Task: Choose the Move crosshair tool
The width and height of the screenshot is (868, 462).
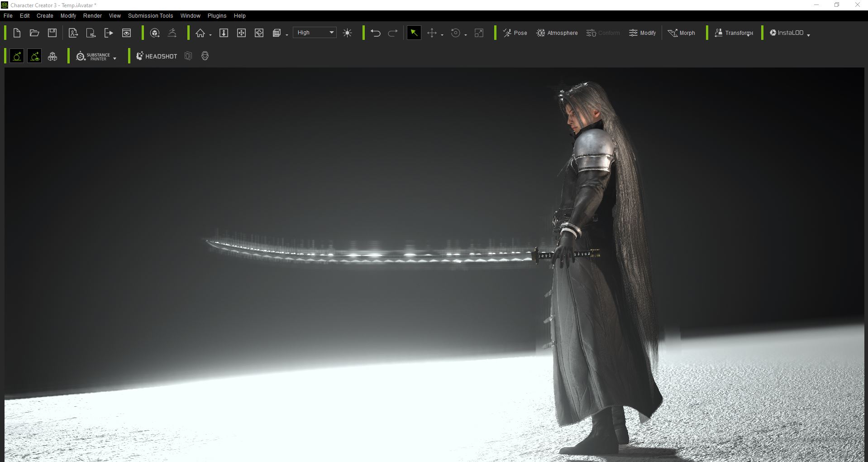Action: (x=432, y=33)
